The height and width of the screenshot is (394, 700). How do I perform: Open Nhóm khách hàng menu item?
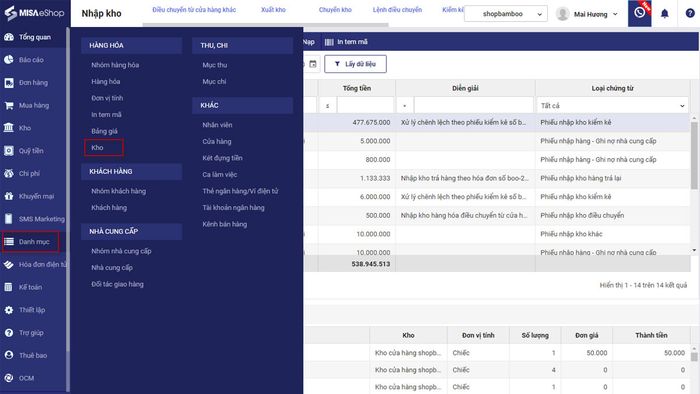point(118,191)
